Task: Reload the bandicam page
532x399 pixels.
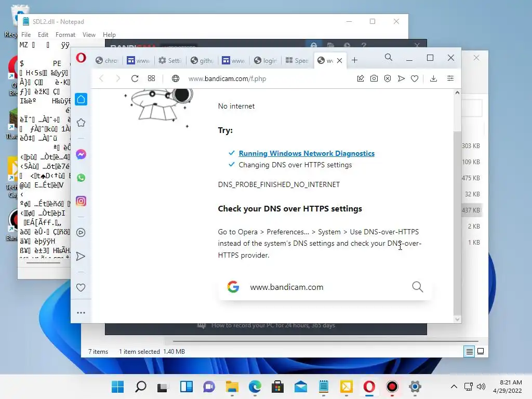Action: pos(135,78)
